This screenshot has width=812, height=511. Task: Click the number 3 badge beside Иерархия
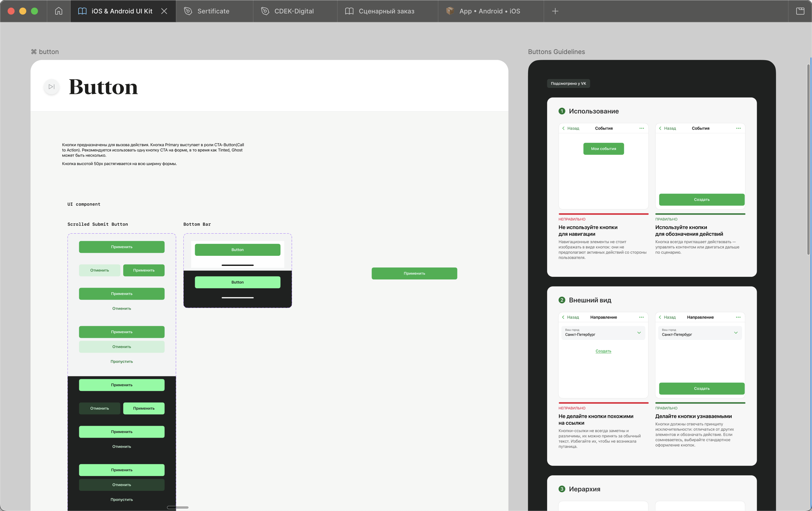[562, 489]
